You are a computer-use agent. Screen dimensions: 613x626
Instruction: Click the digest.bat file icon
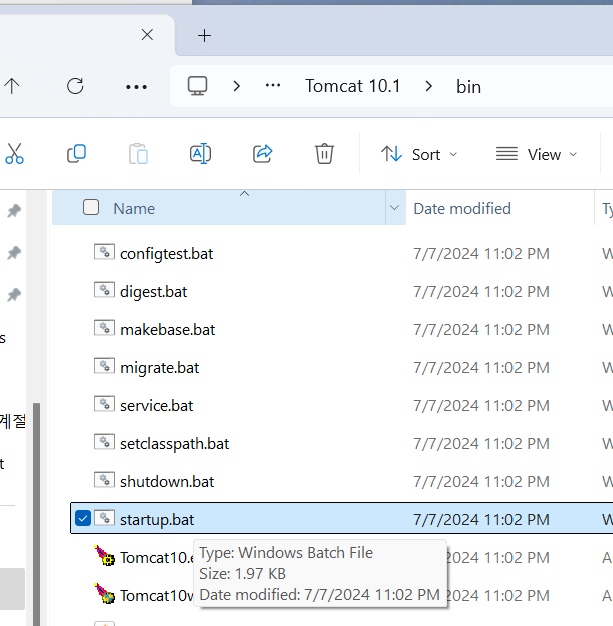(x=105, y=290)
